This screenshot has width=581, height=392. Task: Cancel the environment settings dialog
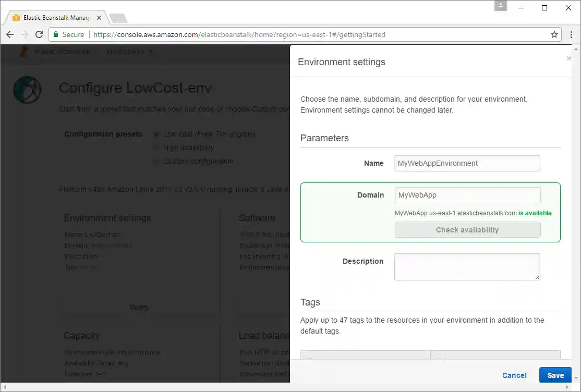[514, 375]
